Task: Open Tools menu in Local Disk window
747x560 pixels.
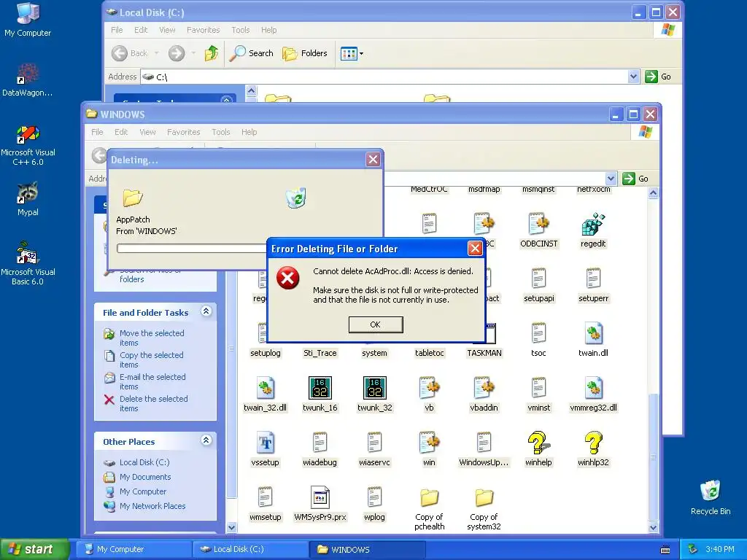Action: coord(241,29)
